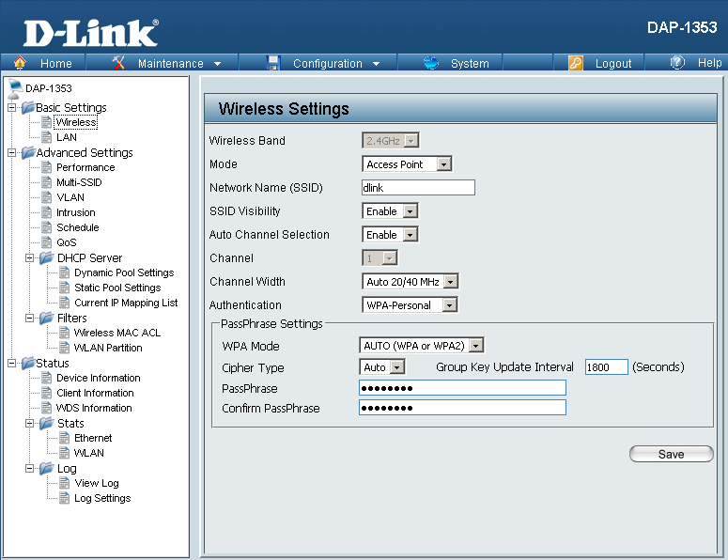Click the Stats folder icon
This screenshot has height=560, width=728.
pos(46,423)
